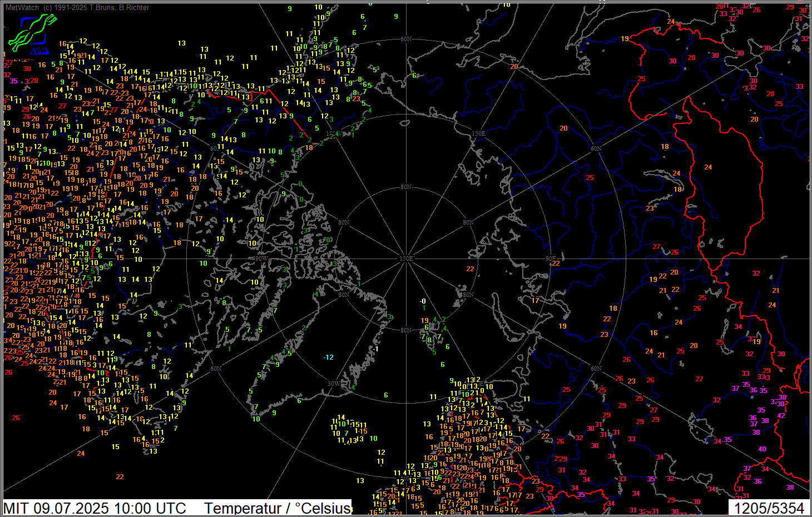
Task: Click the 90W longitude label
Action: (x=261, y=258)
